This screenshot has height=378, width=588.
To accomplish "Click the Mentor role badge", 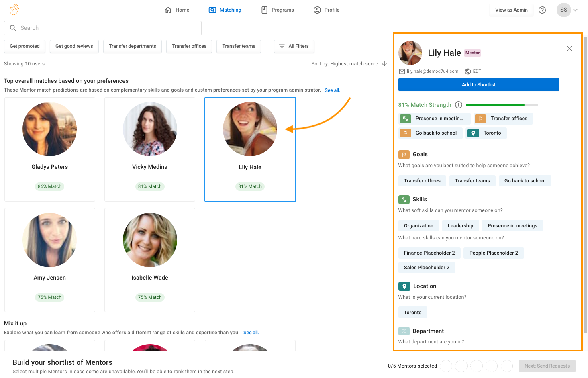I will 472,53.
